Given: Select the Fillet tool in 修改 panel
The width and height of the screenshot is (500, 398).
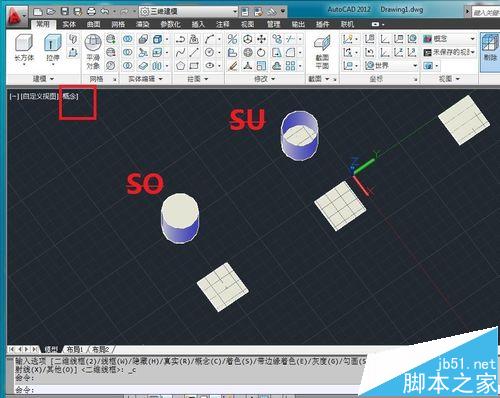Looking at the screenshot, I should tap(290, 52).
